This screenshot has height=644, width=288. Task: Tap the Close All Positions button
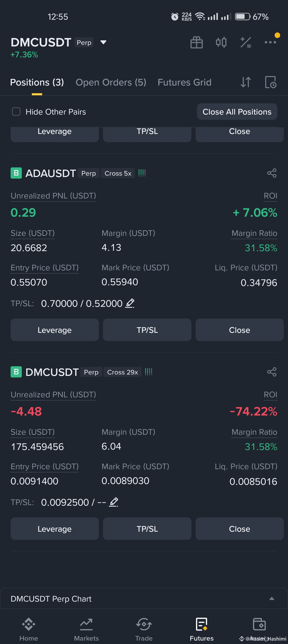coord(237,112)
